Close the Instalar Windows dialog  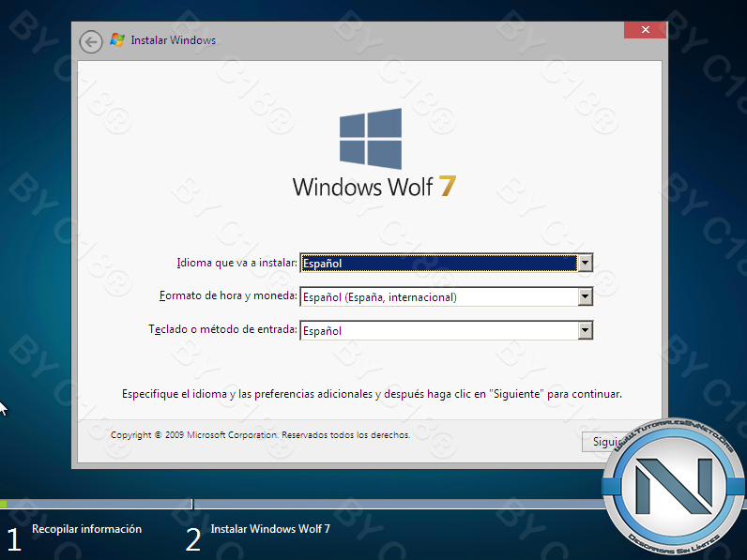[x=645, y=29]
